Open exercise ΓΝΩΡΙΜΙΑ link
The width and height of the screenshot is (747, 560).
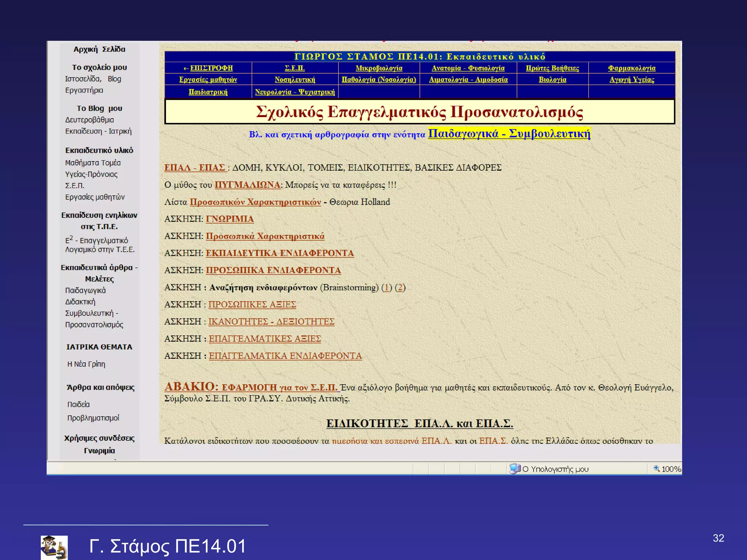230,219
